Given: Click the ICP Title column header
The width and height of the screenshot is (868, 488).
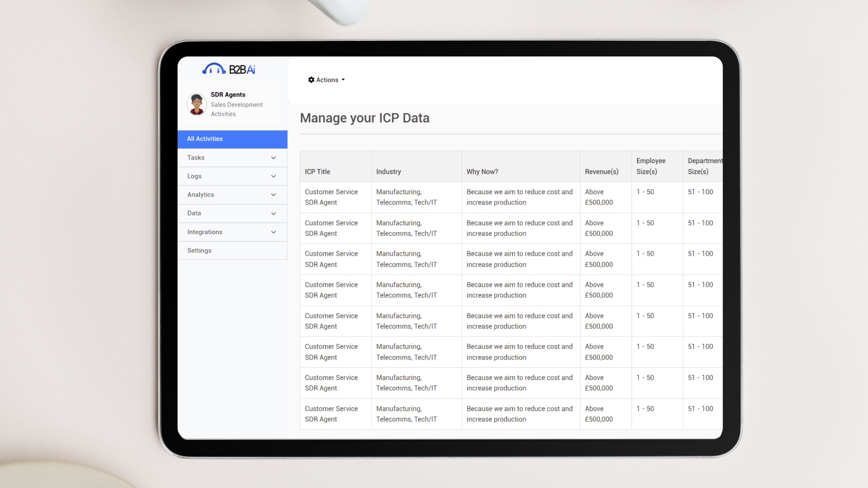Looking at the screenshot, I should pyautogui.click(x=317, y=172).
